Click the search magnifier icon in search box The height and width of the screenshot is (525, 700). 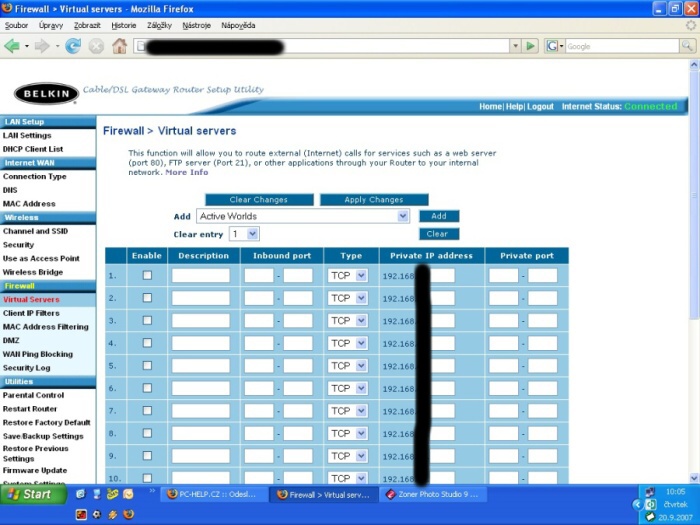(687, 46)
